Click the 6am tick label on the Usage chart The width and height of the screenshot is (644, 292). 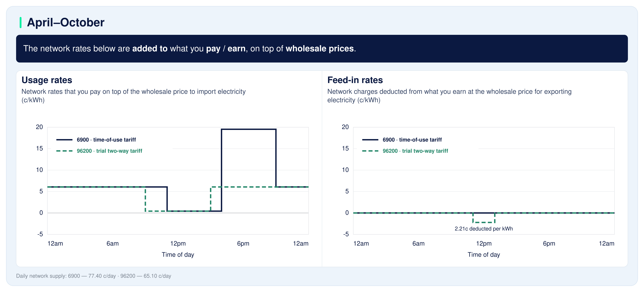(113, 244)
